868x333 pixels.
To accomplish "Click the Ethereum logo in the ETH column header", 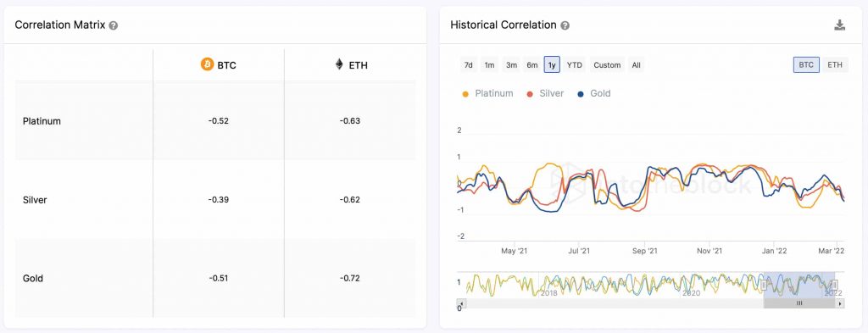I will 339,64.
